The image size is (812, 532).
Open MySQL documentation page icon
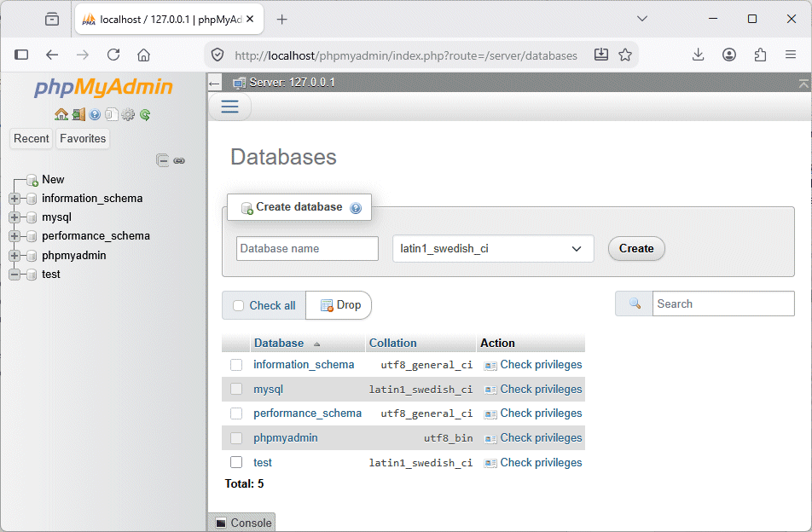[112, 114]
